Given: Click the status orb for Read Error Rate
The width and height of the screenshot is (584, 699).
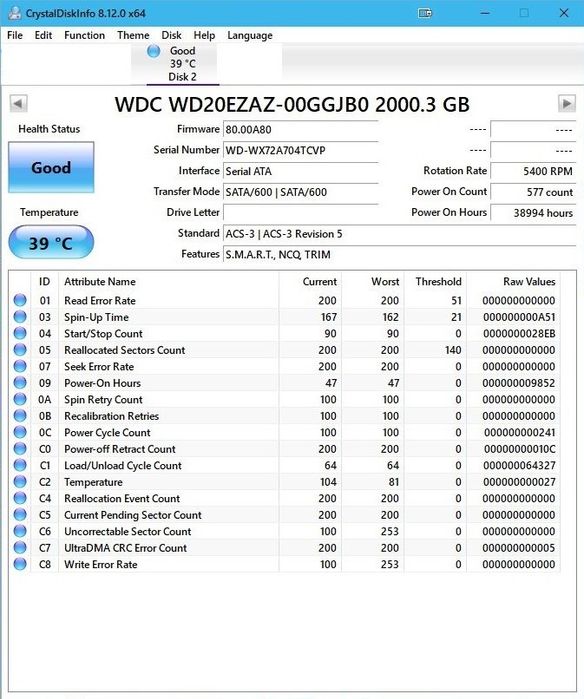Looking at the screenshot, I should point(20,300).
